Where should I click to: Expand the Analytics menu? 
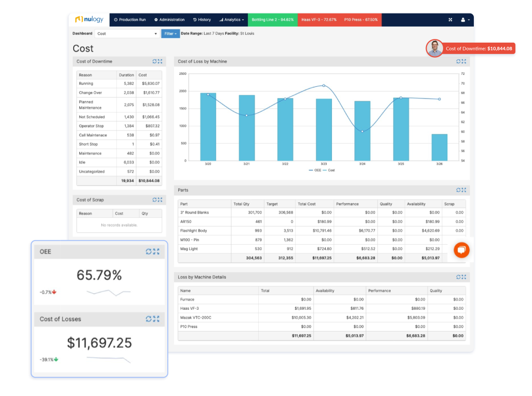232,20
